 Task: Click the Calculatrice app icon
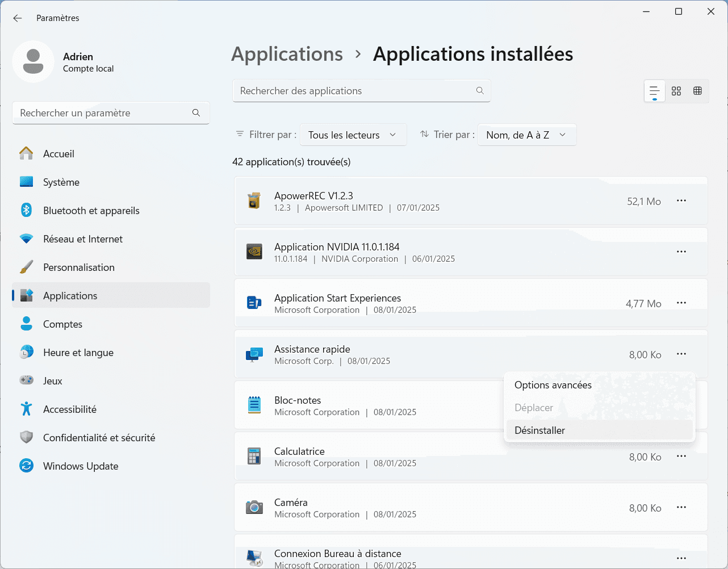click(254, 456)
